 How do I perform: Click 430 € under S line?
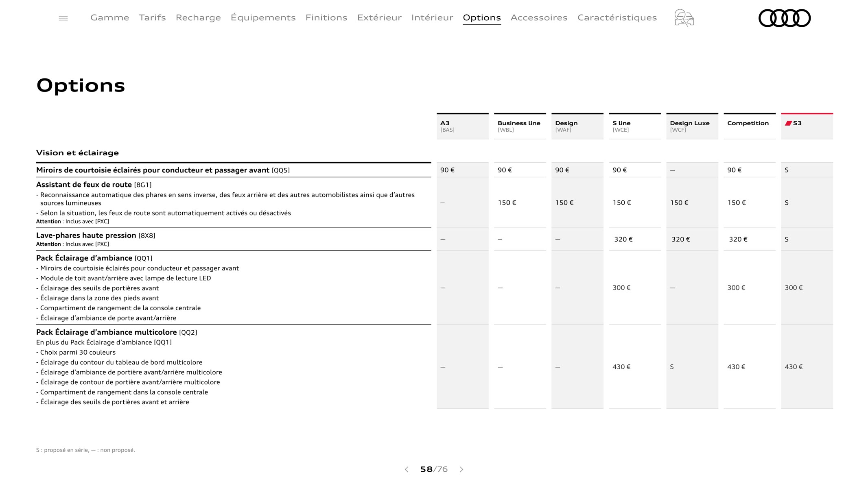621,367
